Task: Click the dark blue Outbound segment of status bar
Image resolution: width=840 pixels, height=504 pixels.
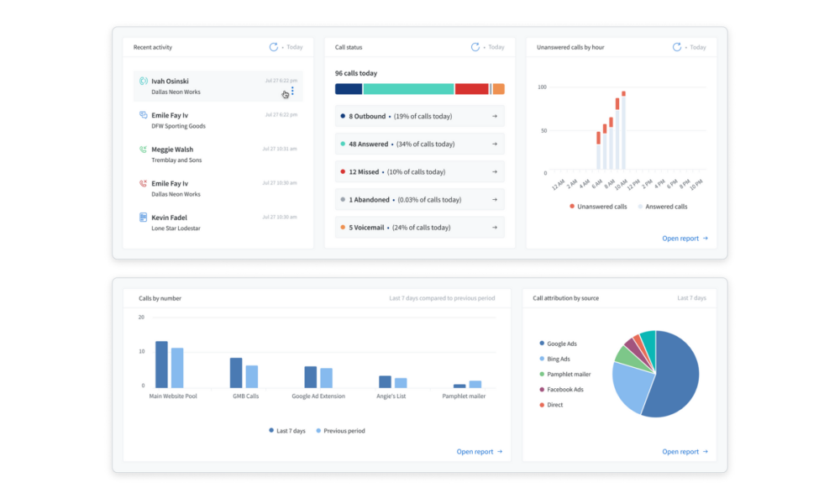Action: [349, 89]
